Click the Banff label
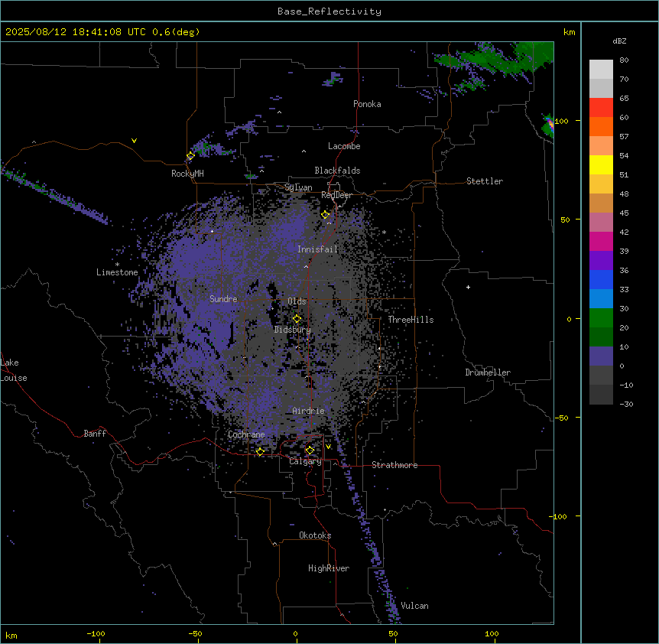Screen dimensions: 659x644 (x=95, y=434)
